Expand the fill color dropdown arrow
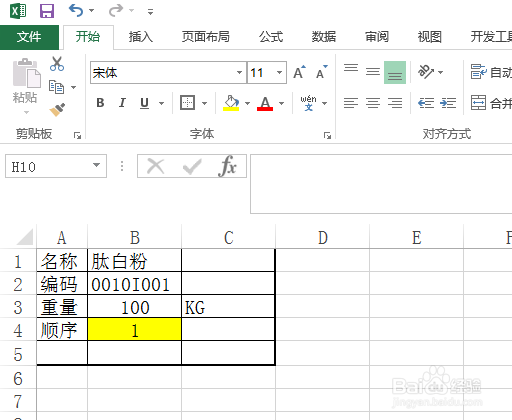The height and width of the screenshot is (420, 512). [x=247, y=103]
